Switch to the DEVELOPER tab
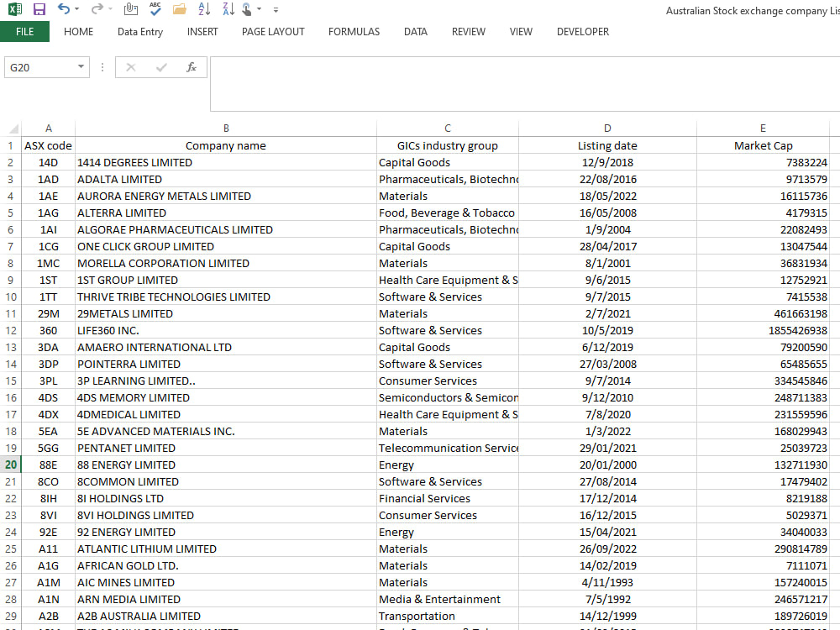This screenshot has width=840, height=630. pyautogui.click(x=583, y=32)
